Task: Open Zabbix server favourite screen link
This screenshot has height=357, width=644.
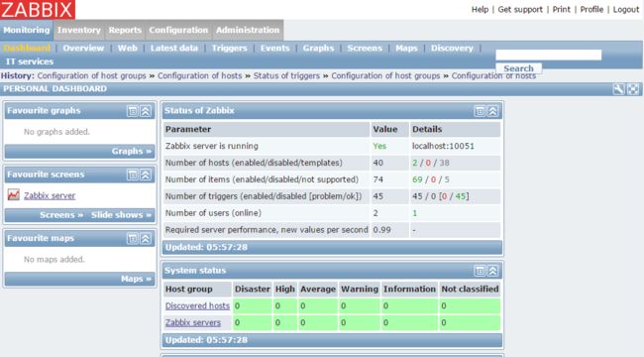Action: pyautogui.click(x=50, y=195)
